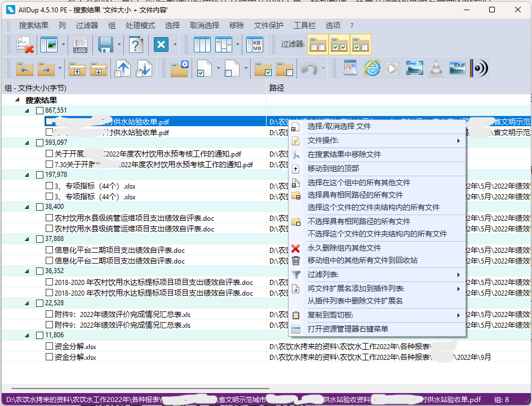Viewport: 532px width, 406px height.
Task: Check the 11,806 group checkbox
Action: pos(39,335)
